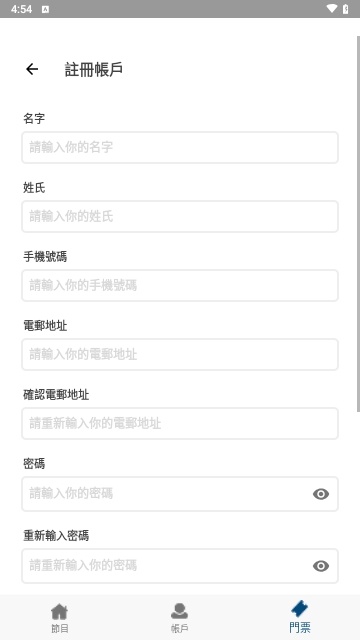This screenshot has width=360, height=640.
Task: Click the vertical scrollbar on the right
Action: click(x=358, y=224)
